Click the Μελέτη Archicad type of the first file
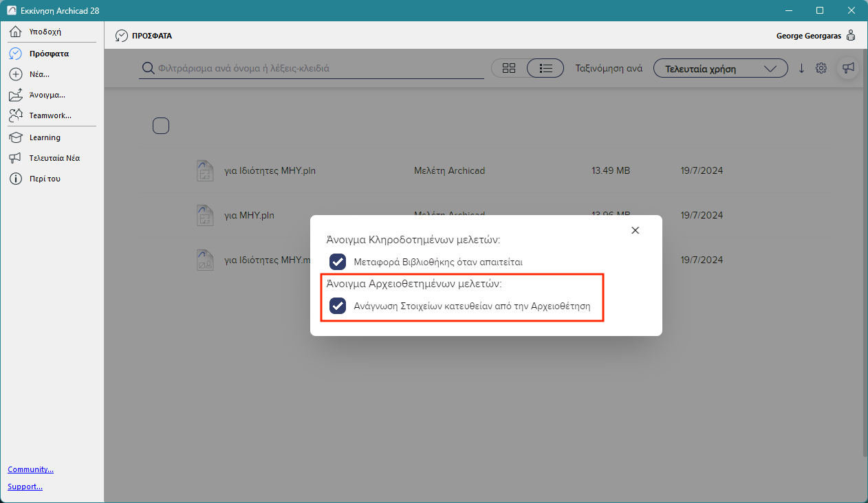Screen dimensions: 868x503 (x=449, y=170)
